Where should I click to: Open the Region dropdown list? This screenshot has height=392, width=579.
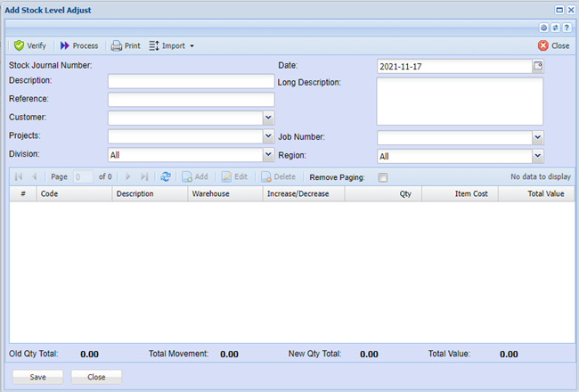click(537, 156)
